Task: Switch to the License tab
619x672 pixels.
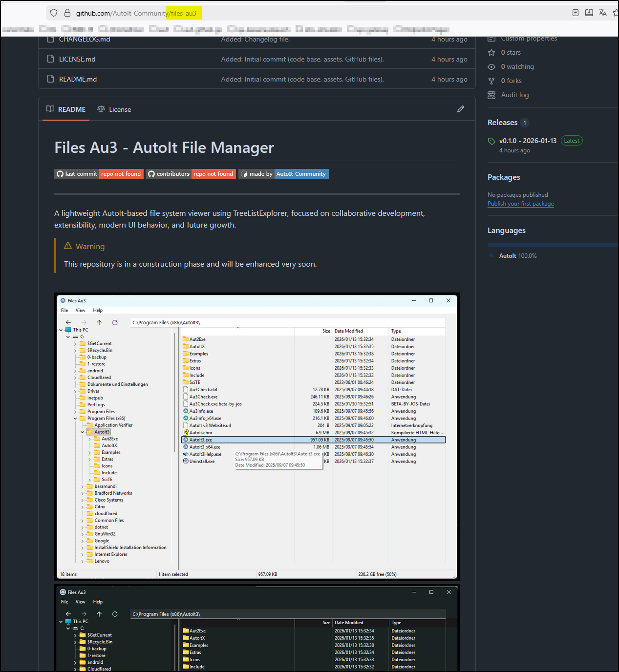Action: pyautogui.click(x=119, y=109)
